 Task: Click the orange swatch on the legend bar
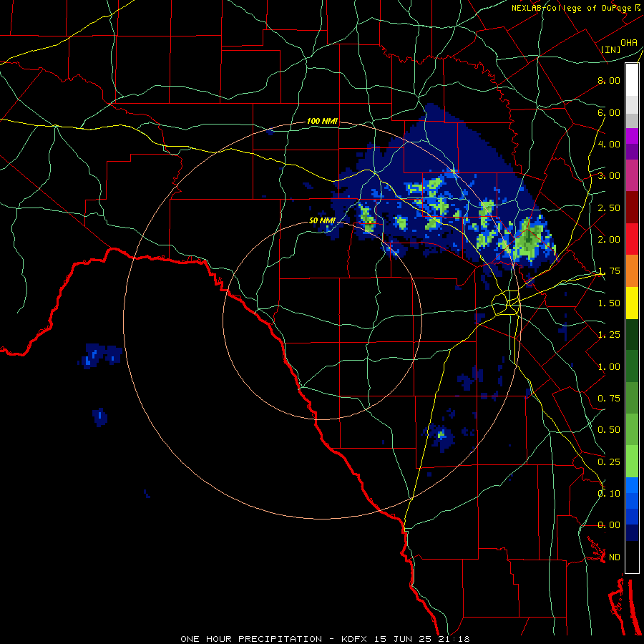tap(632, 270)
